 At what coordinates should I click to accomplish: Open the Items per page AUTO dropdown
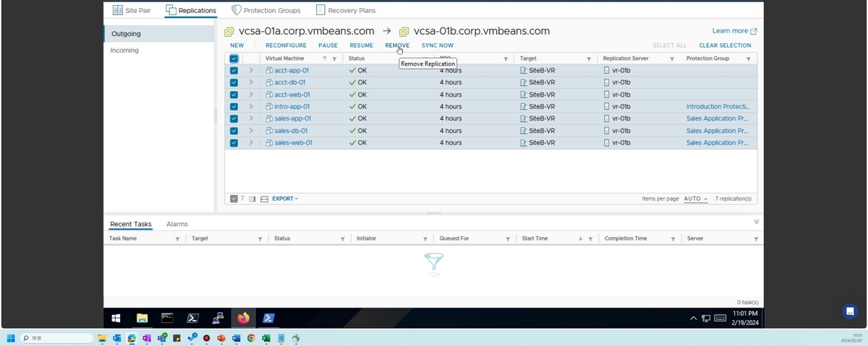click(x=696, y=199)
